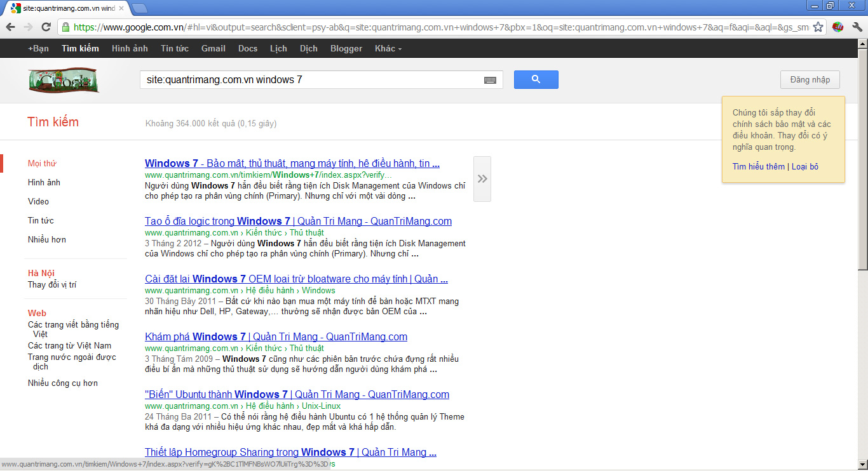Open Docs from the black bar
The height and width of the screenshot is (471, 868).
248,48
